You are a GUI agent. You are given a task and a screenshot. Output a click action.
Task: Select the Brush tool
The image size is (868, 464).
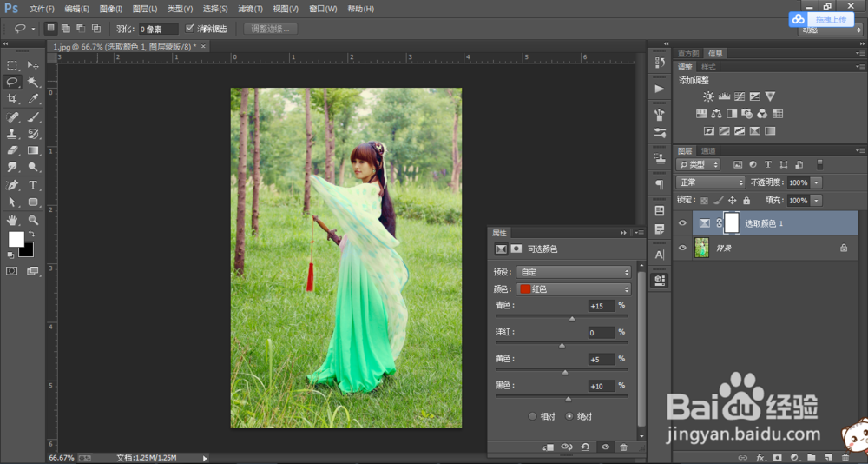point(33,117)
